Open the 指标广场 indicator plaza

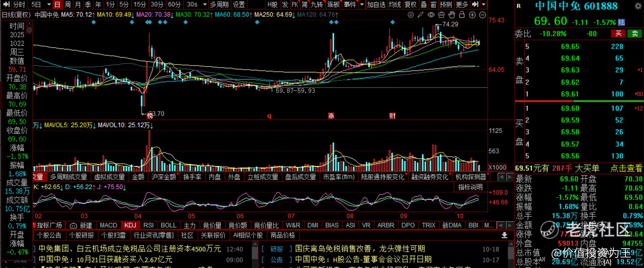[49, 225]
